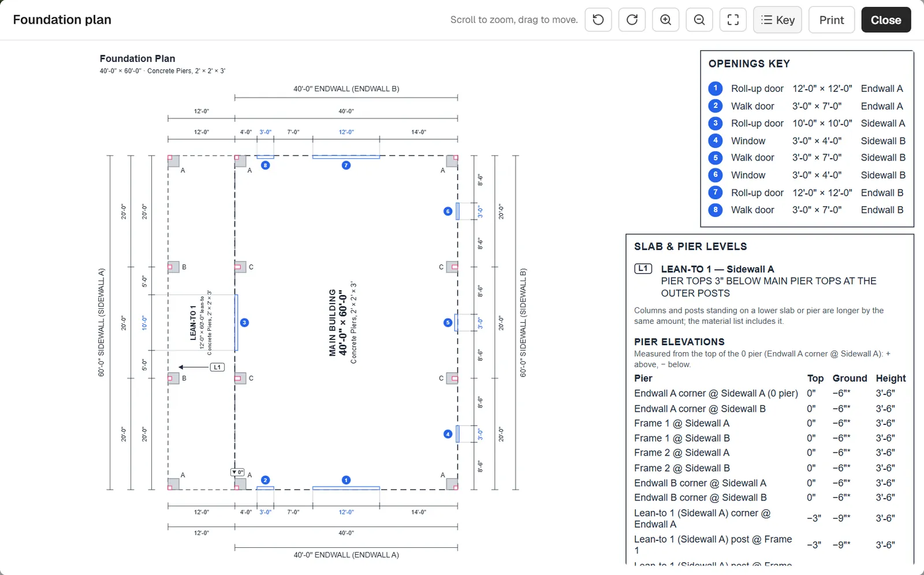
Task: Click the L1 level tag on the lean-to plan
Action: click(217, 367)
